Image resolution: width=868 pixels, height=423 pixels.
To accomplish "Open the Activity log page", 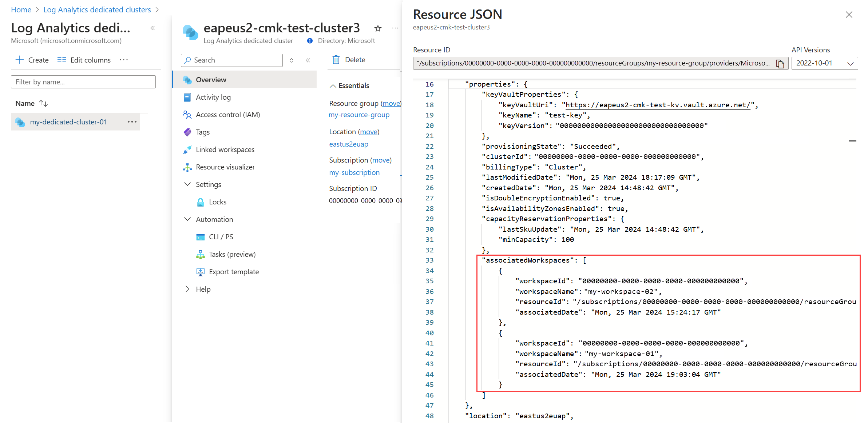I will pyautogui.click(x=213, y=97).
